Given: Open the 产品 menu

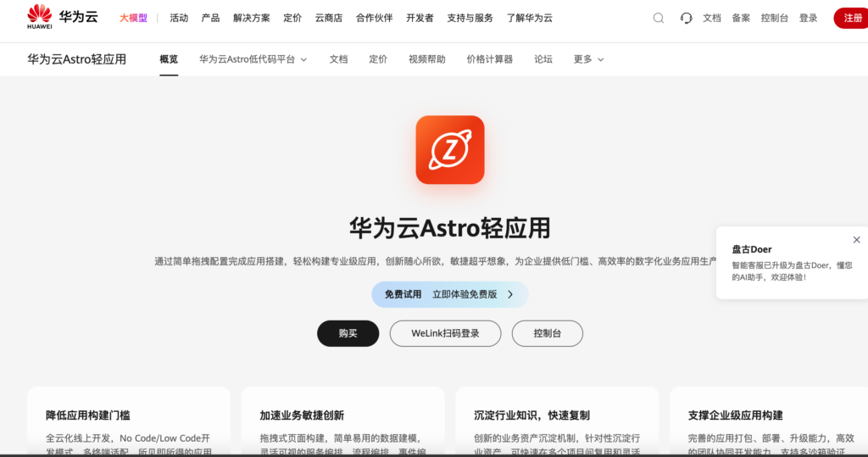Looking at the screenshot, I should 210,18.
